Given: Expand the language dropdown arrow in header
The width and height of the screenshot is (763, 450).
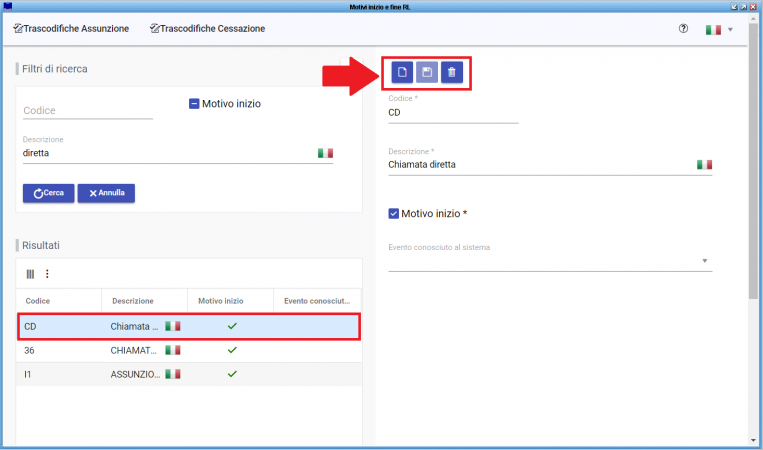Looking at the screenshot, I should [730, 30].
